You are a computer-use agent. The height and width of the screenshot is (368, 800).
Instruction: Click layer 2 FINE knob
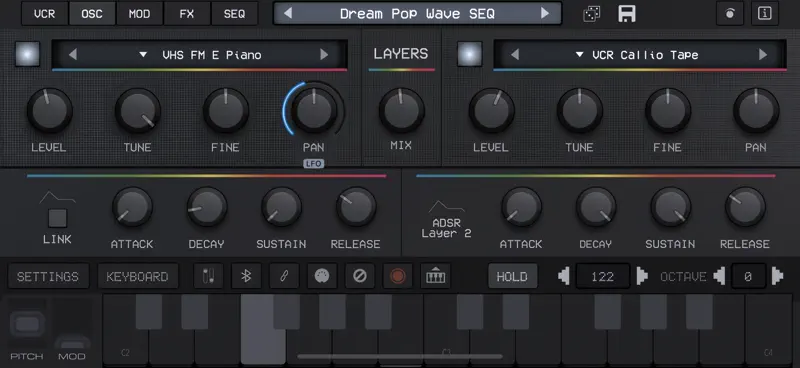tap(668, 110)
